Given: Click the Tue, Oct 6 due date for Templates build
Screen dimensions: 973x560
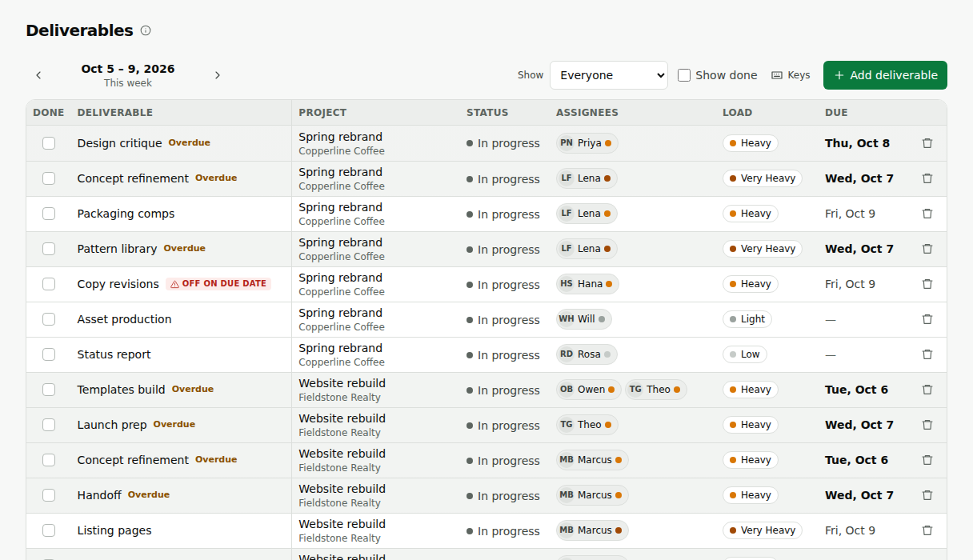Looking at the screenshot, I should [856, 390].
